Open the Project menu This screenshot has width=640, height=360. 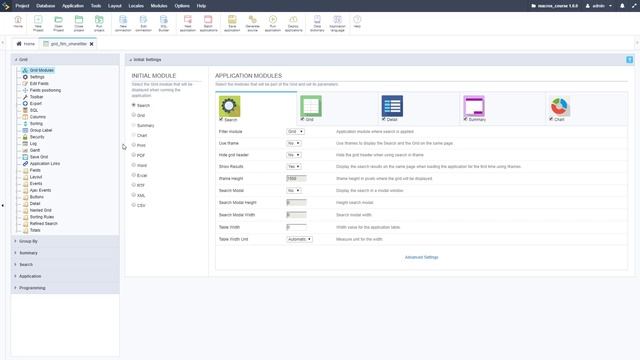[x=22, y=6]
